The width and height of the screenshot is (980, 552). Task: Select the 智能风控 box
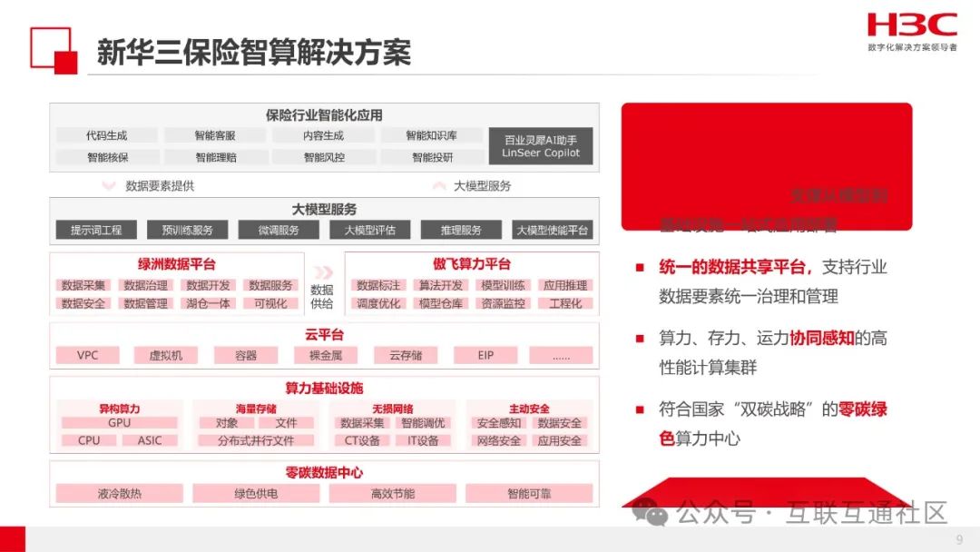(x=323, y=157)
